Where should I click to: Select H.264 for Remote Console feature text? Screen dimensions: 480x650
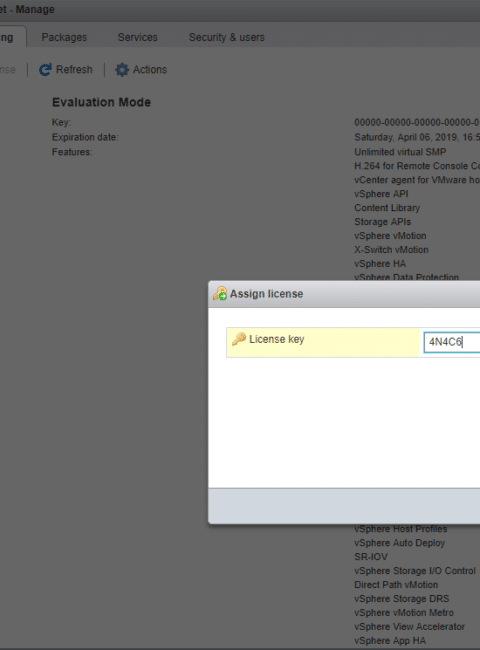click(417, 166)
